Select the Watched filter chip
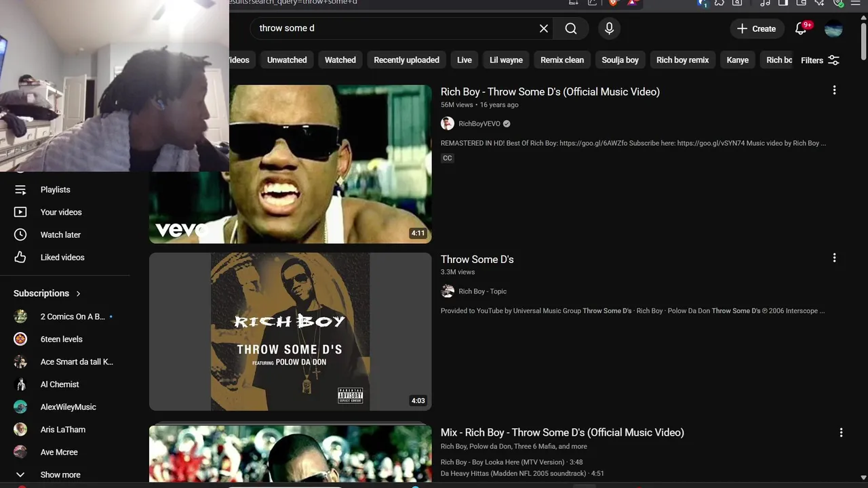Image resolution: width=868 pixels, height=488 pixels. pos(340,60)
